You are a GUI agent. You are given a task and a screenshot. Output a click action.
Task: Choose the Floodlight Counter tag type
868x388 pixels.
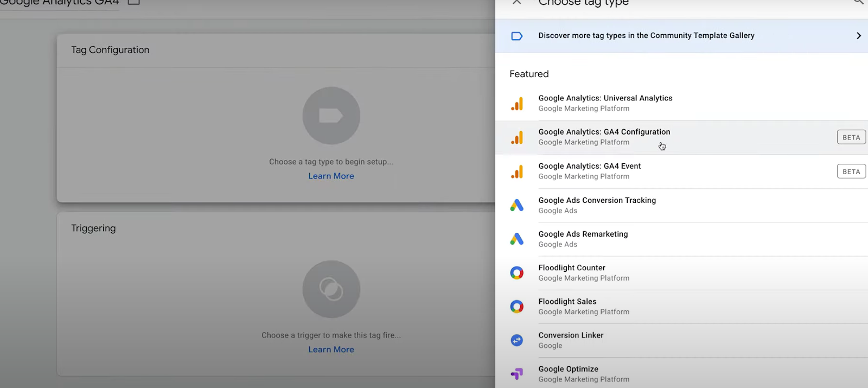tap(681, 273)
